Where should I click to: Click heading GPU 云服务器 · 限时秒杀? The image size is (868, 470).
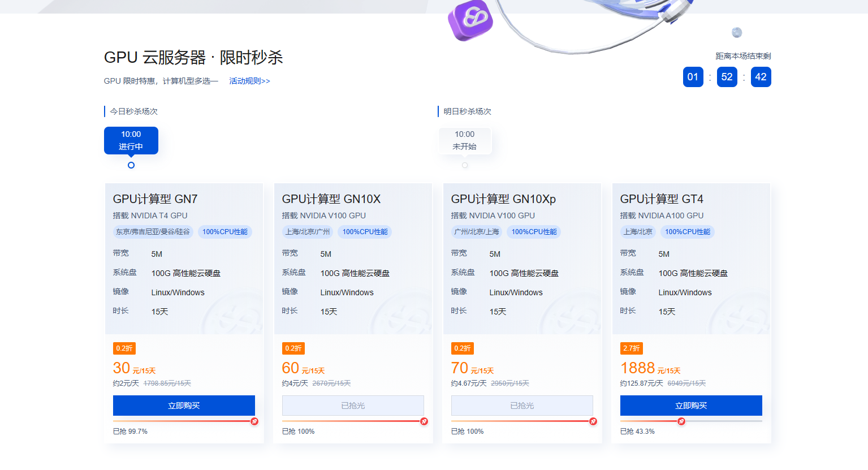(x=193, y=58)
